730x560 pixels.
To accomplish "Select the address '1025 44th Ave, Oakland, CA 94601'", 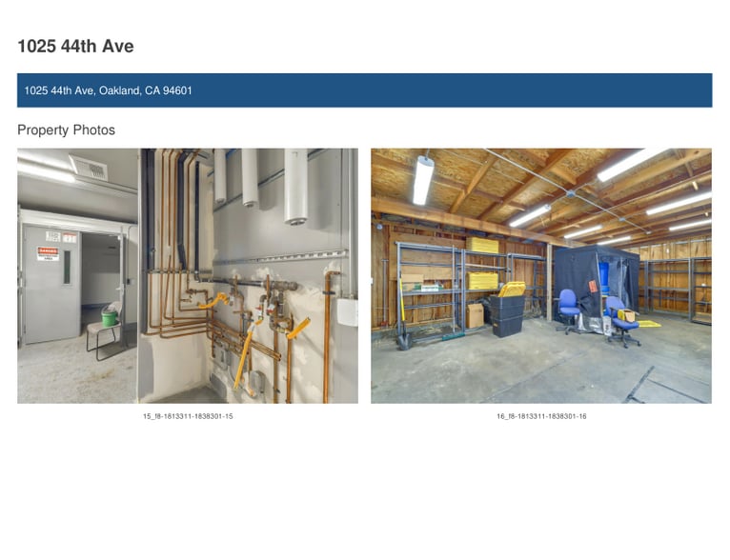I will click(108, 90).
